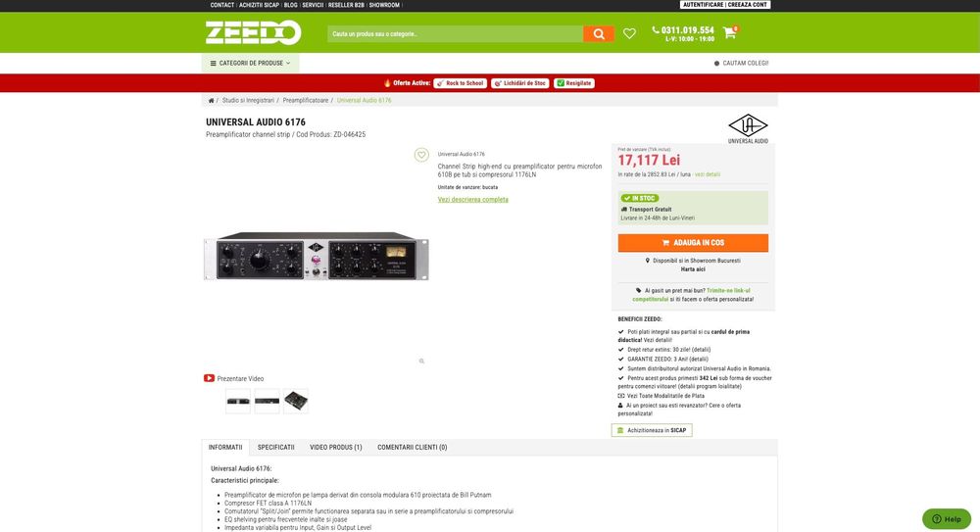
Task: Add product to favorites via heart icon
Action: click(421, 155)
